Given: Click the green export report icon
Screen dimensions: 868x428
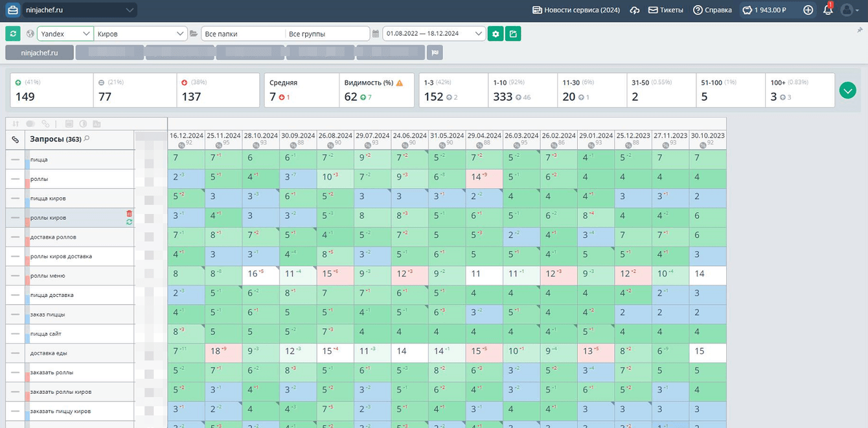Looking at the screenshot, I should click(x=513, y=34).
